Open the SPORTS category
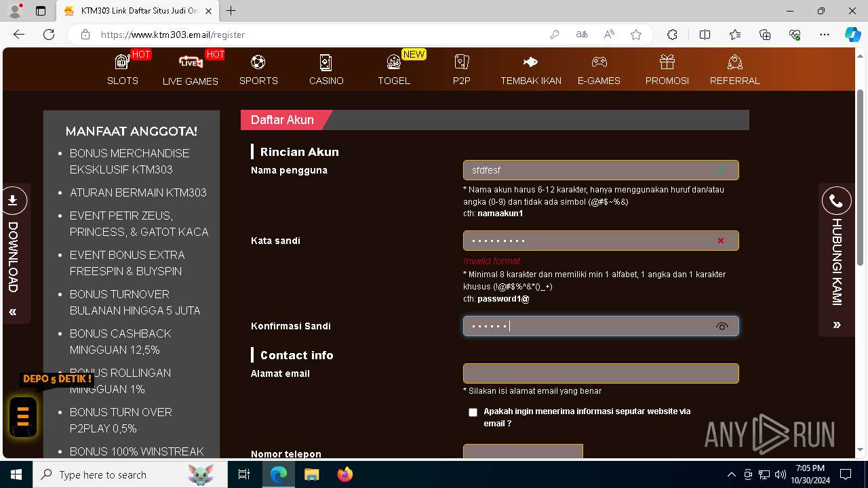 pyautogui.click(x=258, y=70)
